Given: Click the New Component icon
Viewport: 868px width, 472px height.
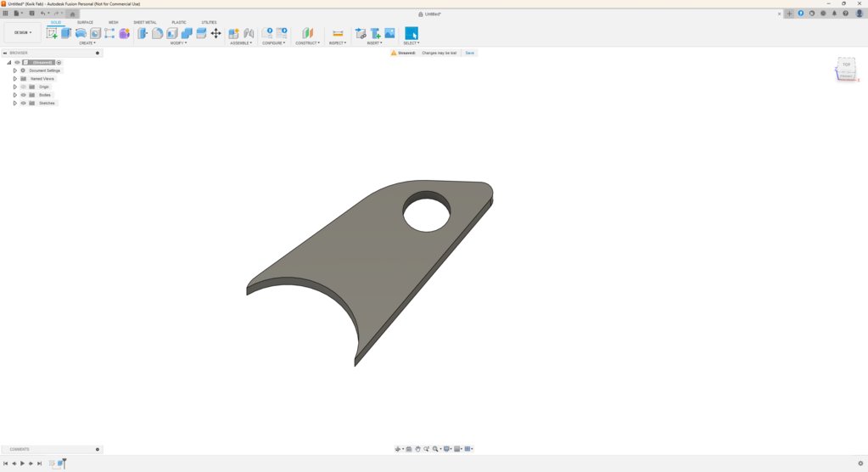Looking at the screenshot, I should (x=233, y=33).
